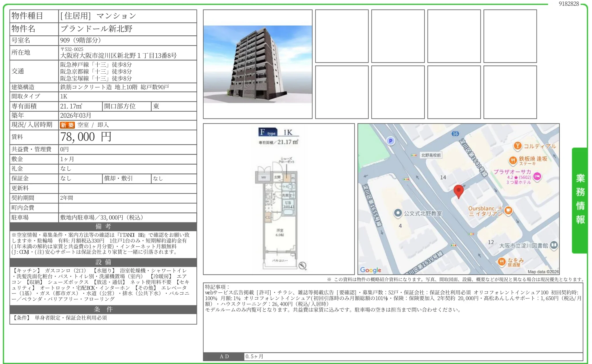Click the first empty photo slot

point(342,36)
